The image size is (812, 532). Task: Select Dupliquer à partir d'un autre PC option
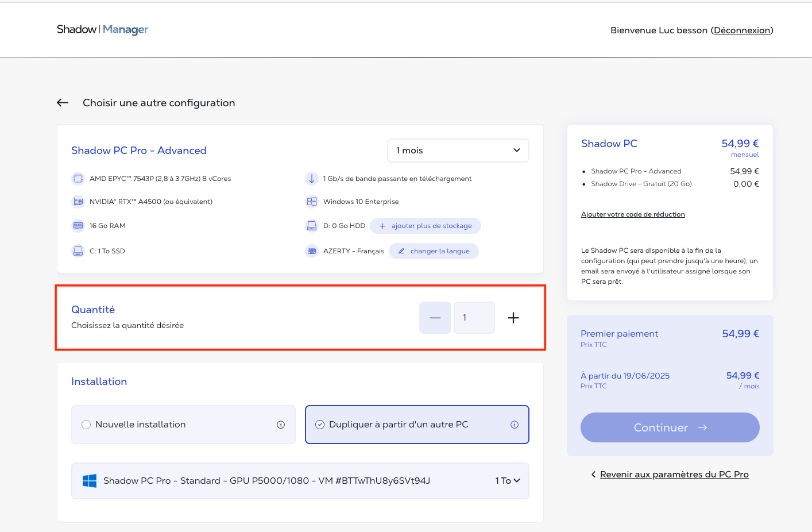click(x=417, y=425)
